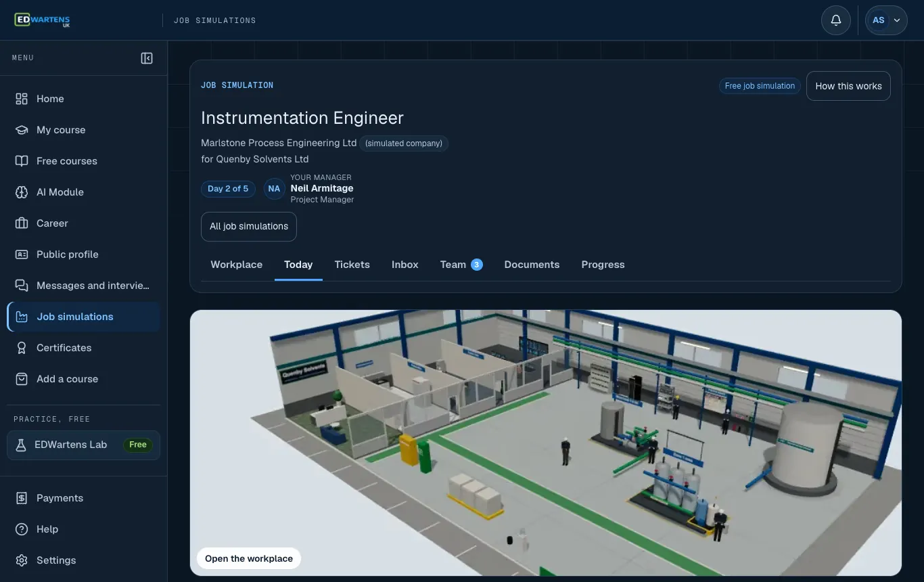Viewport: 924px width, 582px height.
Task: Click the manager name Neil Armitage
Action: [x=322, y=188]
